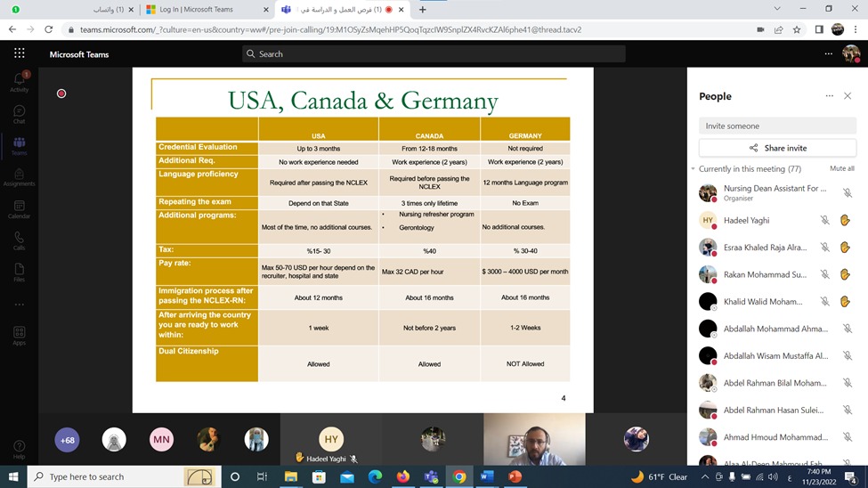Toggle mic icon for Abdel Rahman Hasan

847,410
